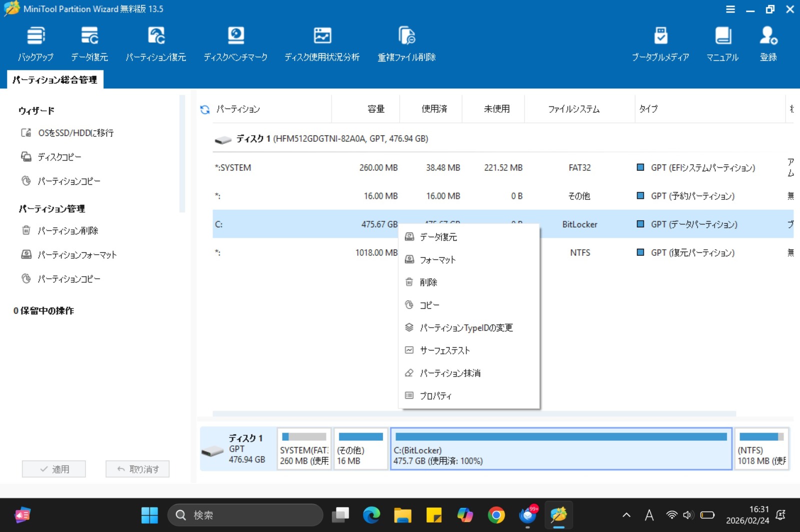Screen dimensions: 800x532
Task: Switch to パーティション総合管理 tab
Action: tap(55, 80)
